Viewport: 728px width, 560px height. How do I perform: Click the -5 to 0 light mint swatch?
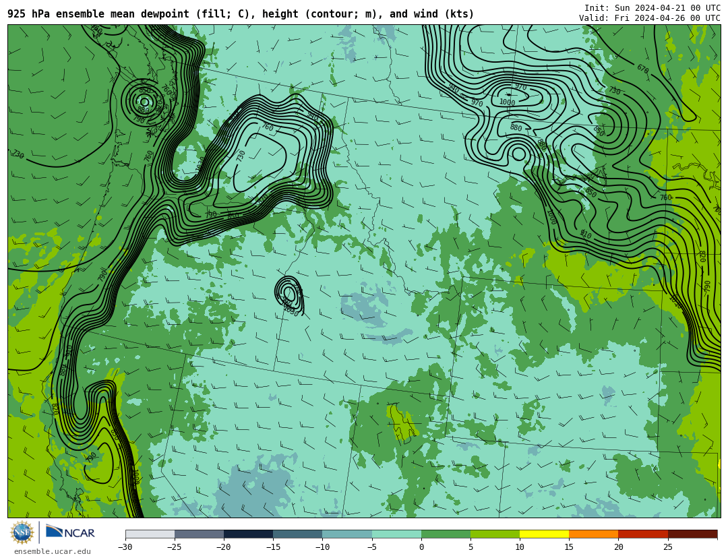coord(396,534)
